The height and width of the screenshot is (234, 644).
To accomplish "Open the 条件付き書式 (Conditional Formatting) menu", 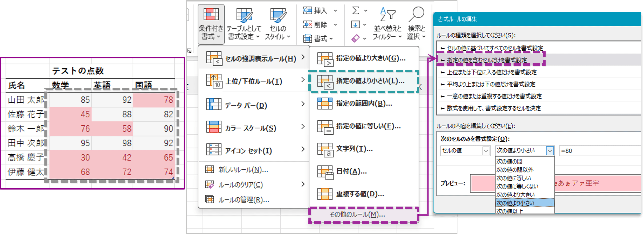I will (211, 24).
